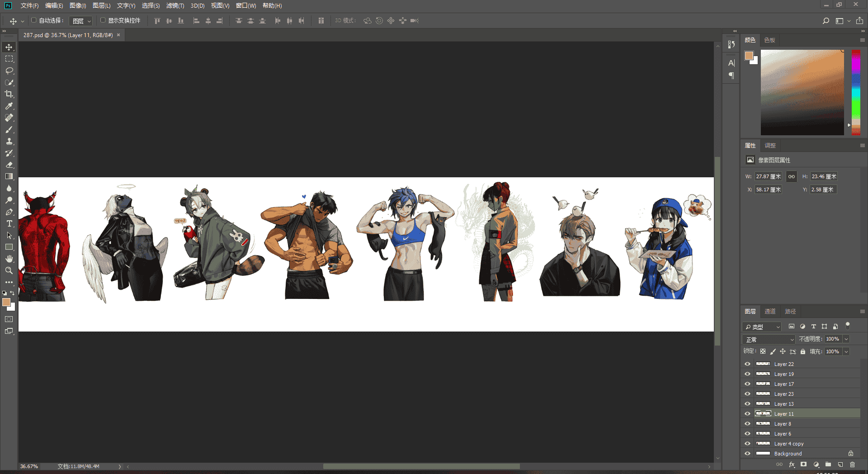Open the 图层 auto-select dropdown
The width and height of the screenshot is (868, 474).
[81, 21]
